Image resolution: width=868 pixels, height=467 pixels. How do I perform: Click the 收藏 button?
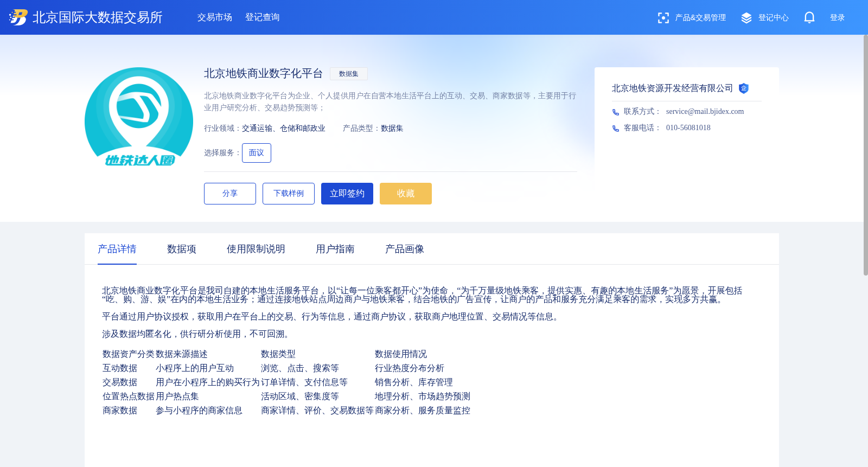point(406,194)
